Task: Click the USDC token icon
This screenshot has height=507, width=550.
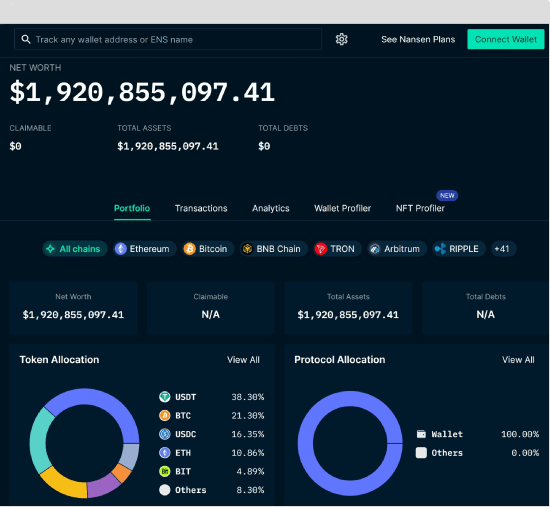Action: [x=165, y=434]
